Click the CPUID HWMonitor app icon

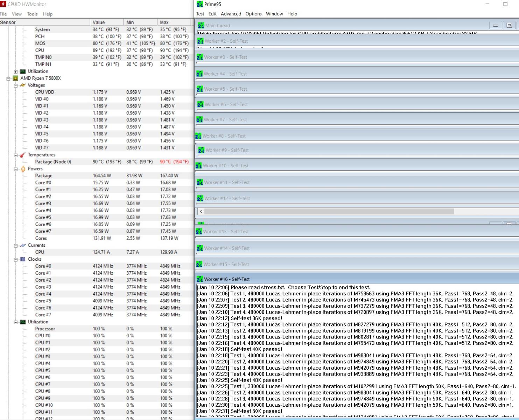pyautogui.click(x=3, y=4)
